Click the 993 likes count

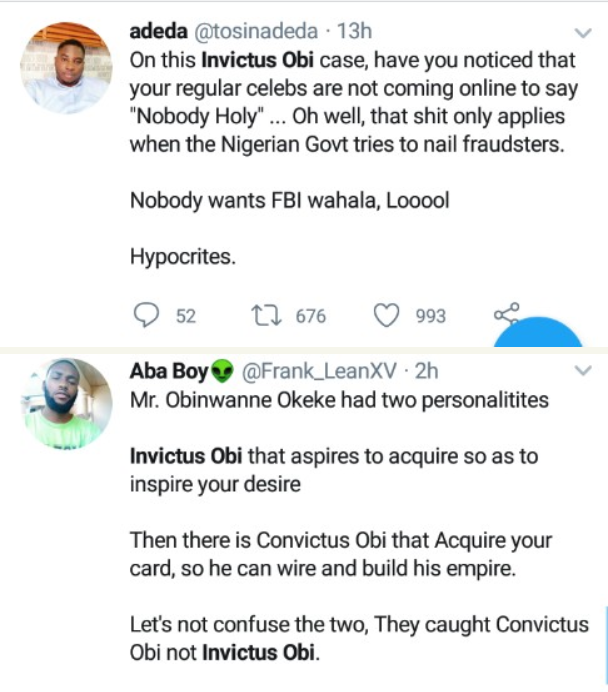point(430,316)
